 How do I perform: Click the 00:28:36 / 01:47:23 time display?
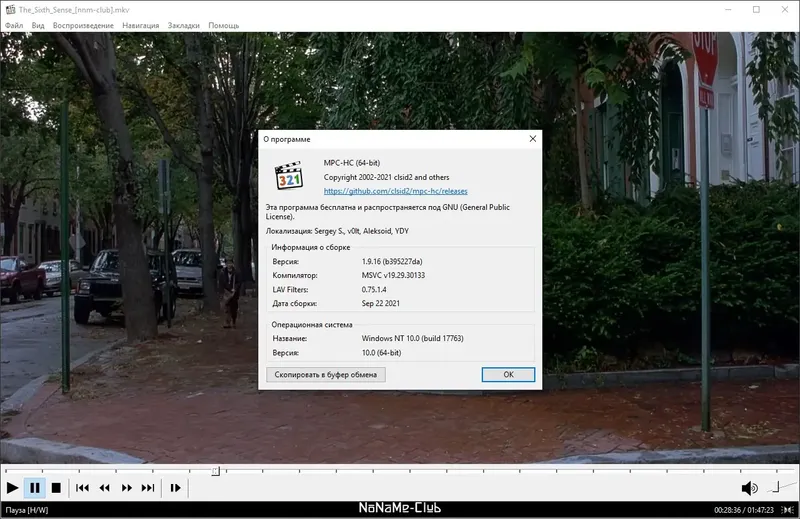(x=744, y=510)
